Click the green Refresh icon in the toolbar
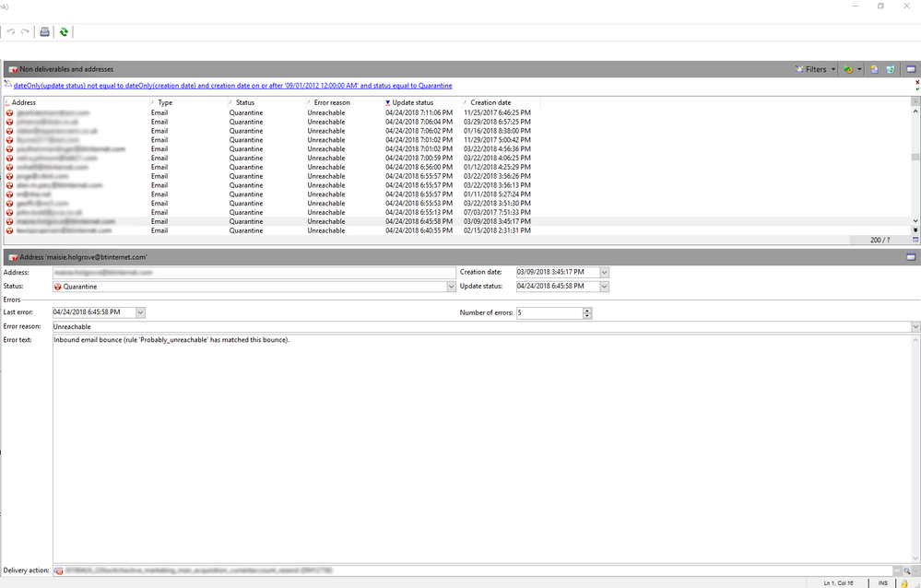The width and height of the screenshot is (921, 588). click(x=64, y=31)
